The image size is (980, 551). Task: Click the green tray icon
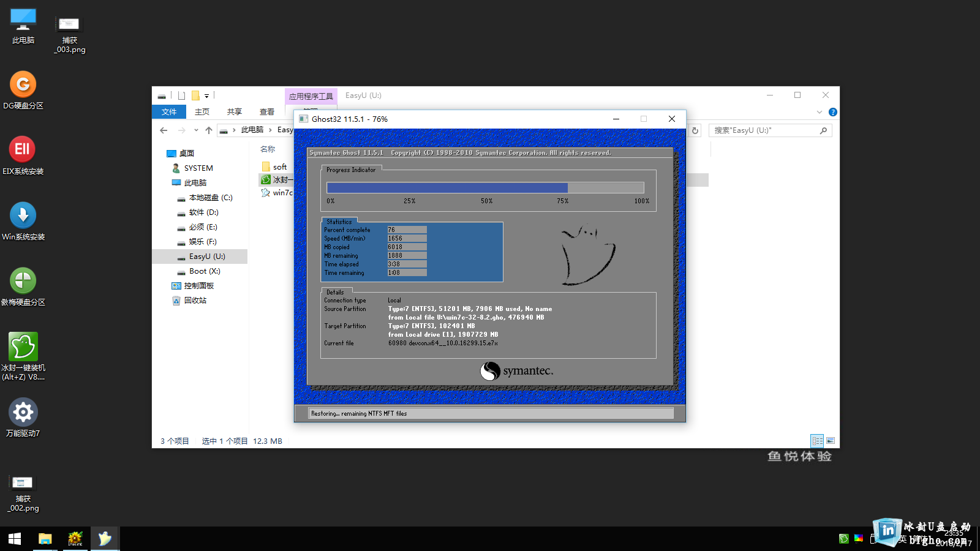tap(844, 539)
